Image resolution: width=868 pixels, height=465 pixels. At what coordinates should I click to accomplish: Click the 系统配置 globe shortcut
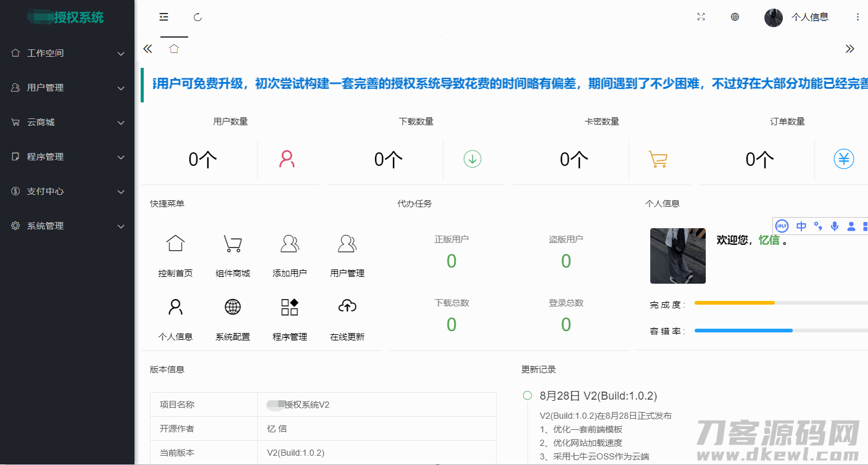click(x=233, y=307)
